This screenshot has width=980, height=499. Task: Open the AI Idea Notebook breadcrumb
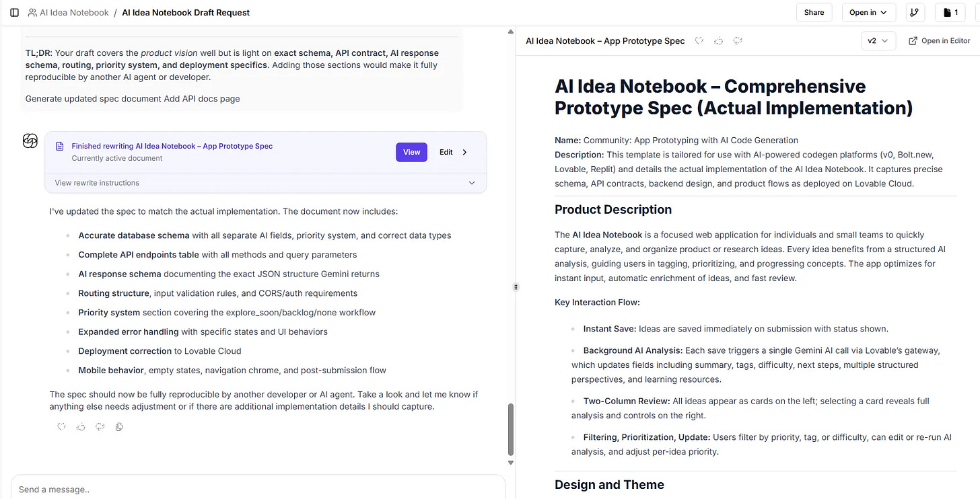(74, 13)
